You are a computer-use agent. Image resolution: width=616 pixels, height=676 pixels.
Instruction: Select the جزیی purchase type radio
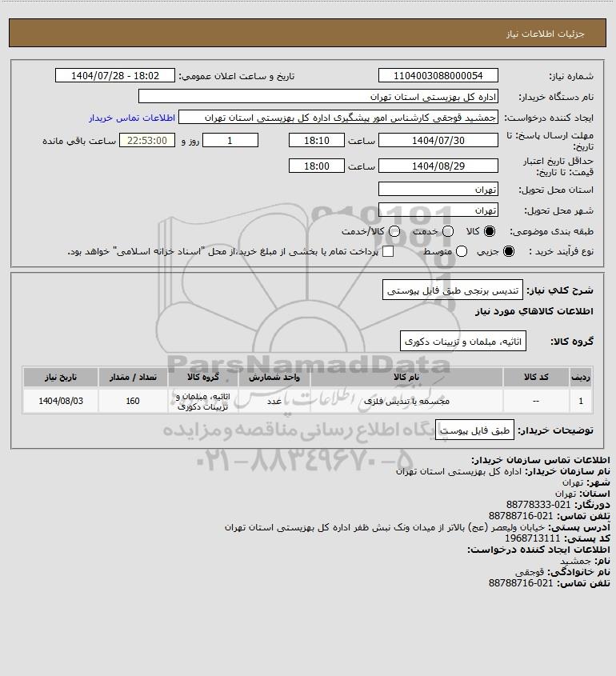point(509,251)
